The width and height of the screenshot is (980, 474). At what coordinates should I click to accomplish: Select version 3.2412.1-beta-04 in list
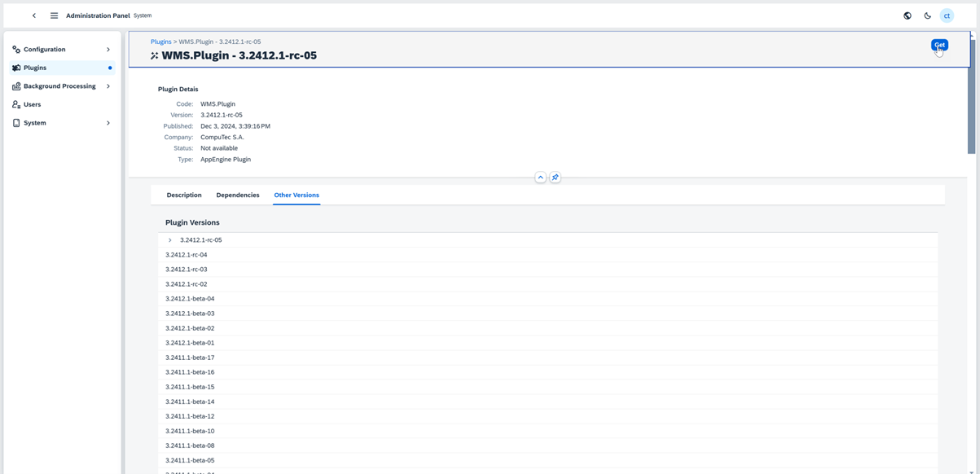pyautogui.click(x=190, y=299)
